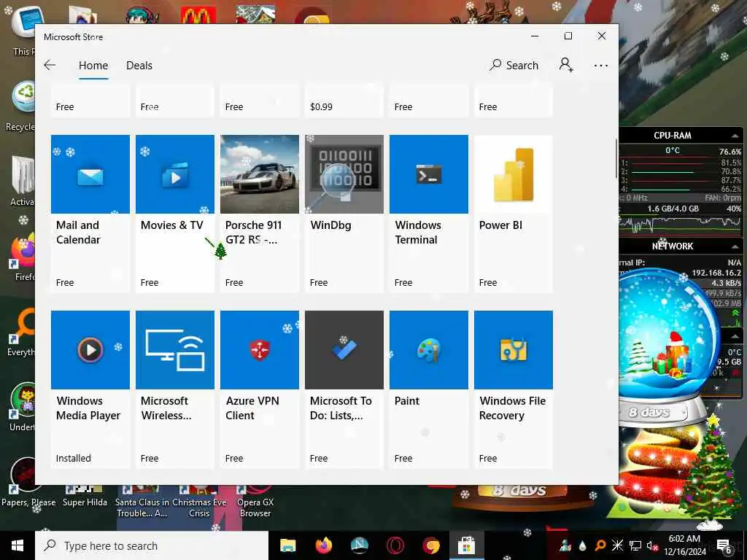747x560 pixels.
Task: Collapse the CPU-RAM gadget panel
Action: click(735, 136)
